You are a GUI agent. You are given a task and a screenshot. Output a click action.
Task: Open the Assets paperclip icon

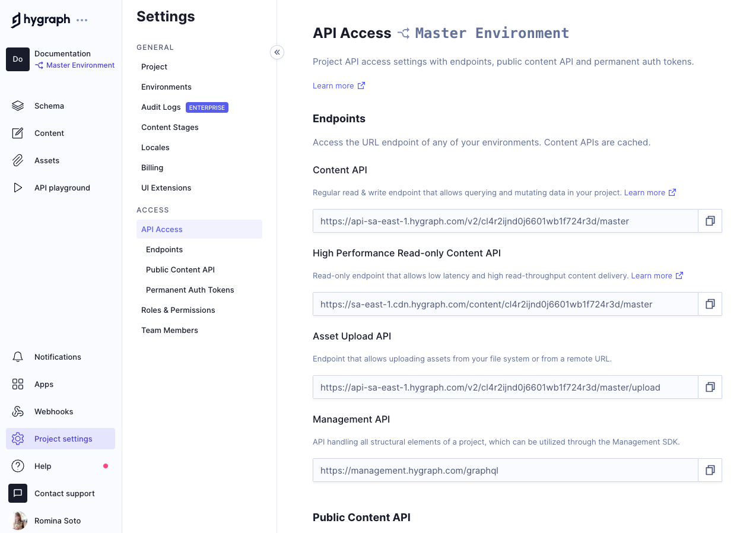(x=18, y=160)
